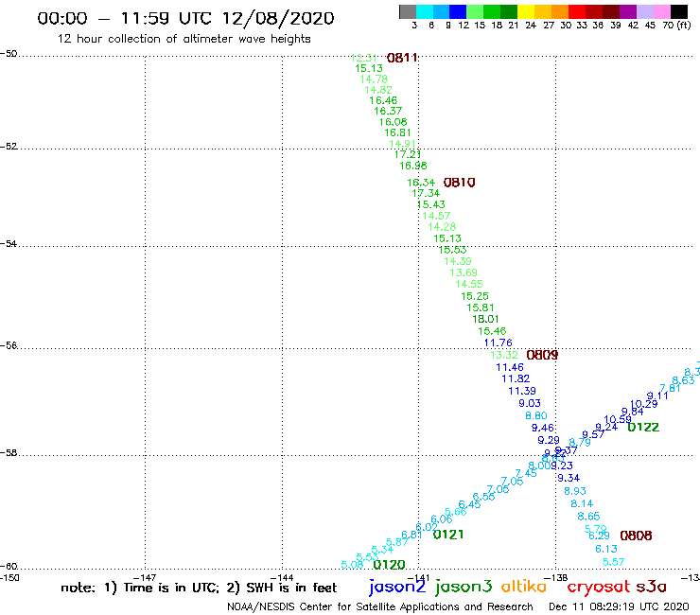Select the wave height value 8.14

(x=582, y=503)
